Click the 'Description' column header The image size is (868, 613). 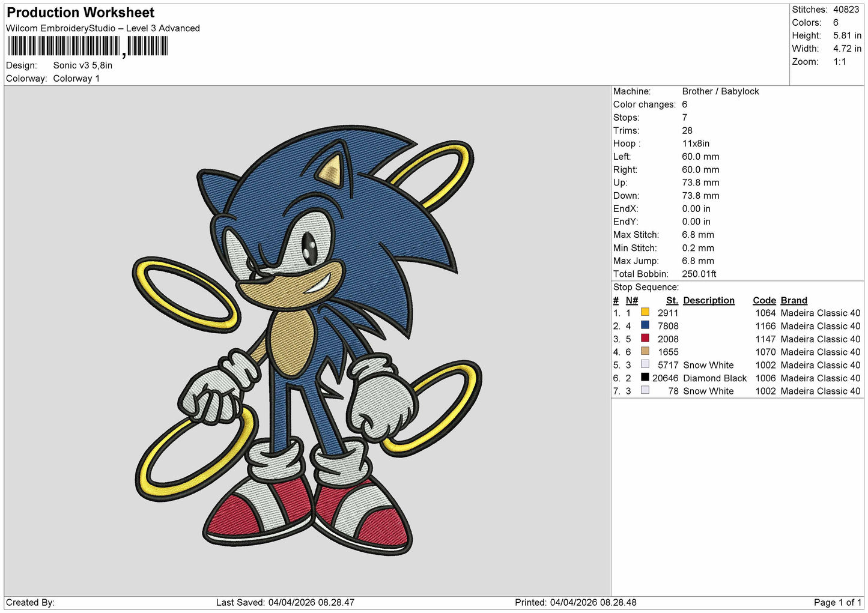(709, 300)
